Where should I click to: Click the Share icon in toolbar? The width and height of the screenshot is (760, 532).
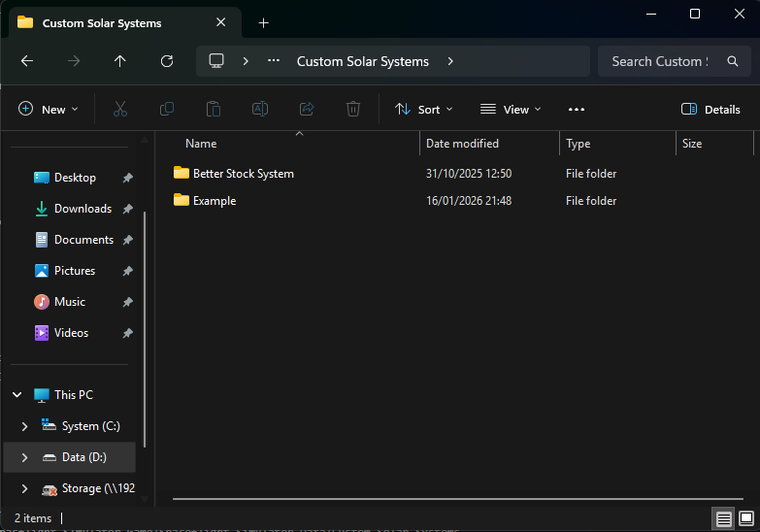pos(307,110)
